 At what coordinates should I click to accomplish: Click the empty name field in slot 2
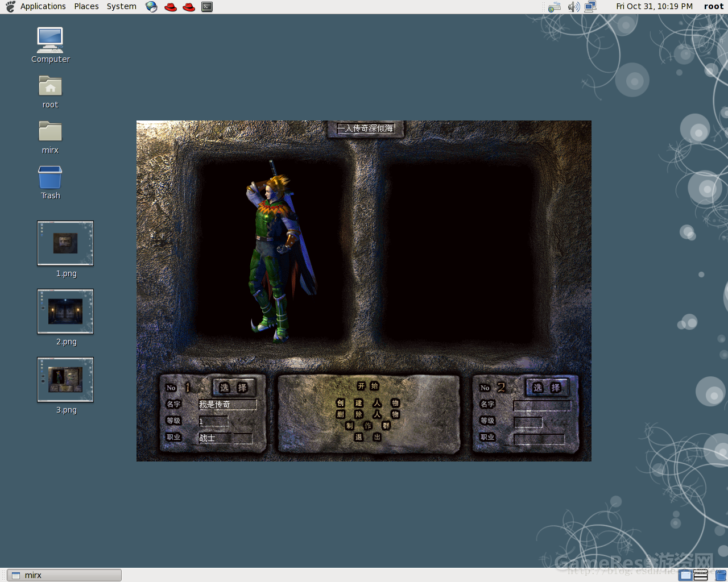pyautogui.click(x=542, y=406)
